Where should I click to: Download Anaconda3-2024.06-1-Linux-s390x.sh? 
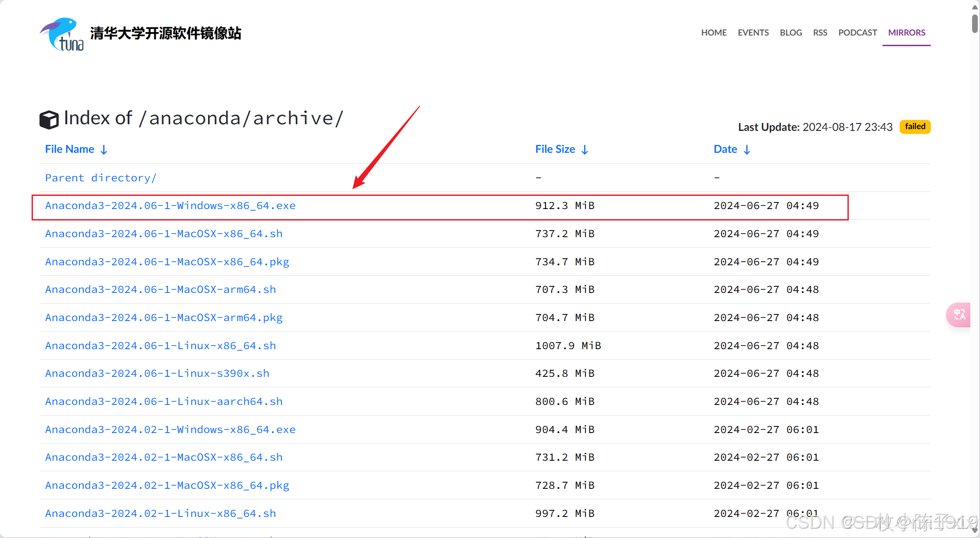157,373
